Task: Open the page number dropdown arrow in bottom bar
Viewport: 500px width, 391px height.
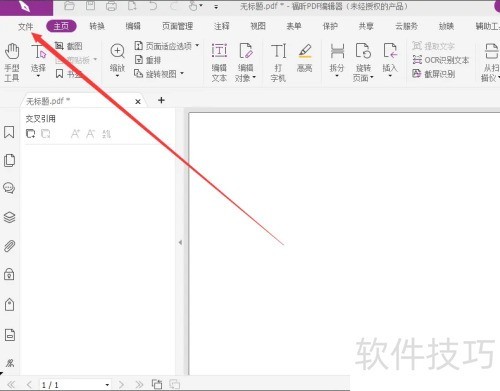Action: pyautogui.click(x=107, y=385)
